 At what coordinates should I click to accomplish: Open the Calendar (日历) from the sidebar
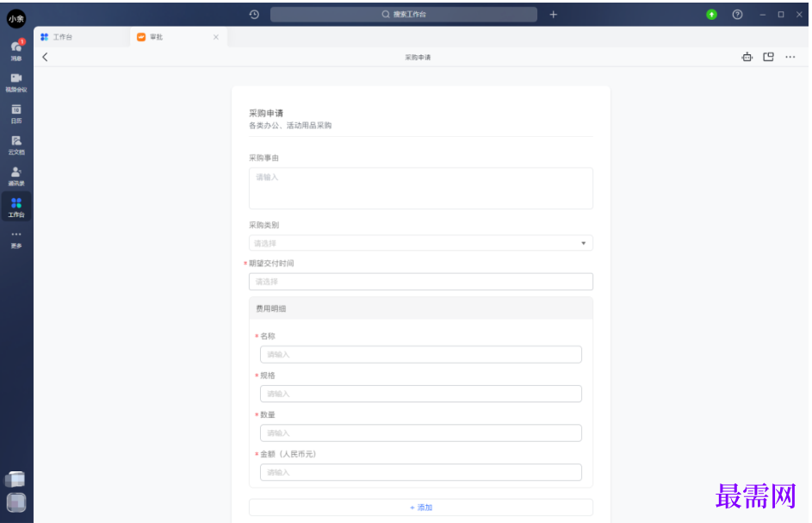[x=16, y=113]
